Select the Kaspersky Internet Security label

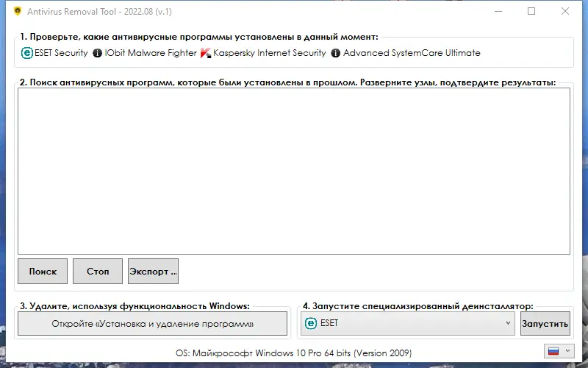(x=270, y=53)
